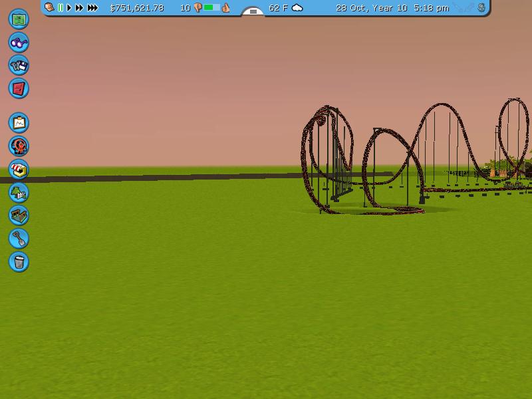Image resolution: width=532 pixels, height=399 pixels.
Task: Click the message icon in top bar
Action: tap(49, 7)
